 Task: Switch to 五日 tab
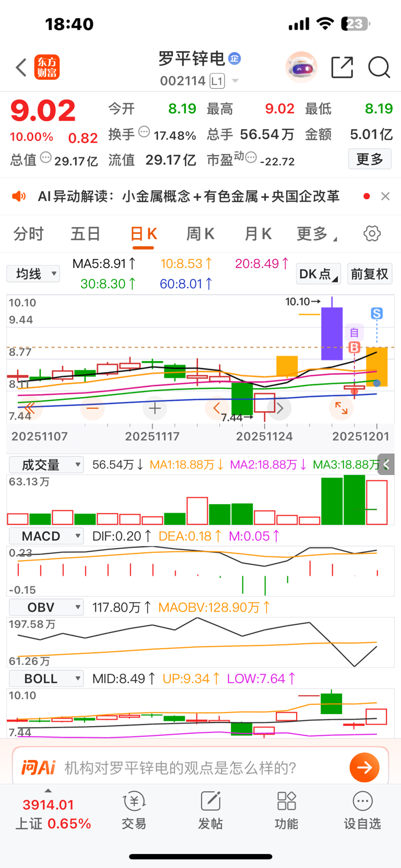point(85,234)
